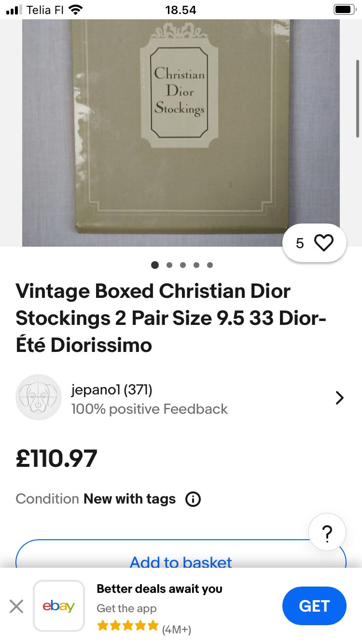Tap the battery icon in status bar

[x=344, y=9]
